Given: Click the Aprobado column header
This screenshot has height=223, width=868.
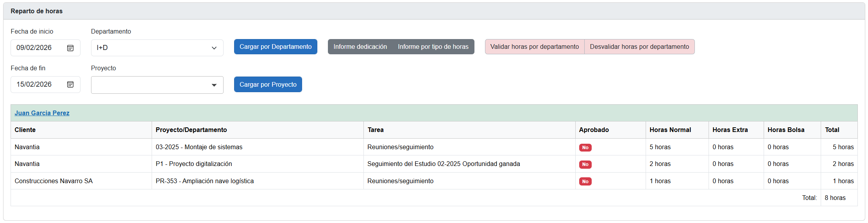Looking at the screenshot, I should (x=594, y=130).
